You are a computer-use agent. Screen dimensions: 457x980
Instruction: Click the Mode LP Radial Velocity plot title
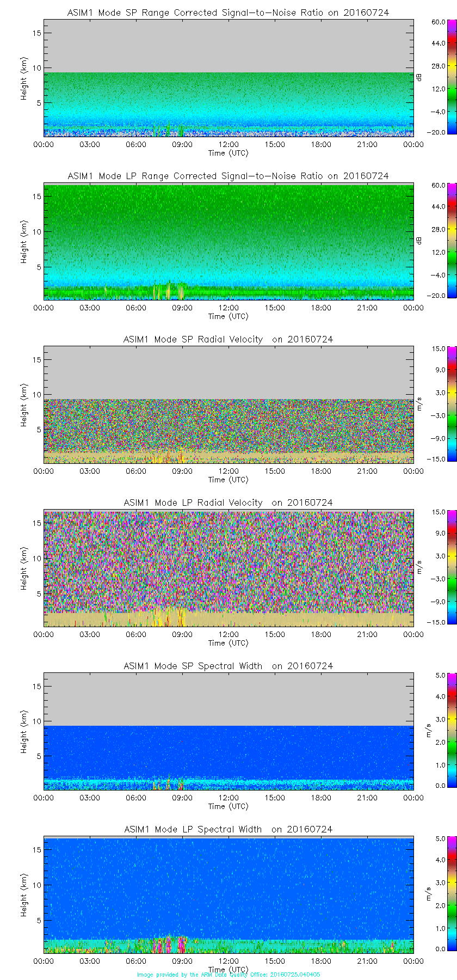coord(228,503)
